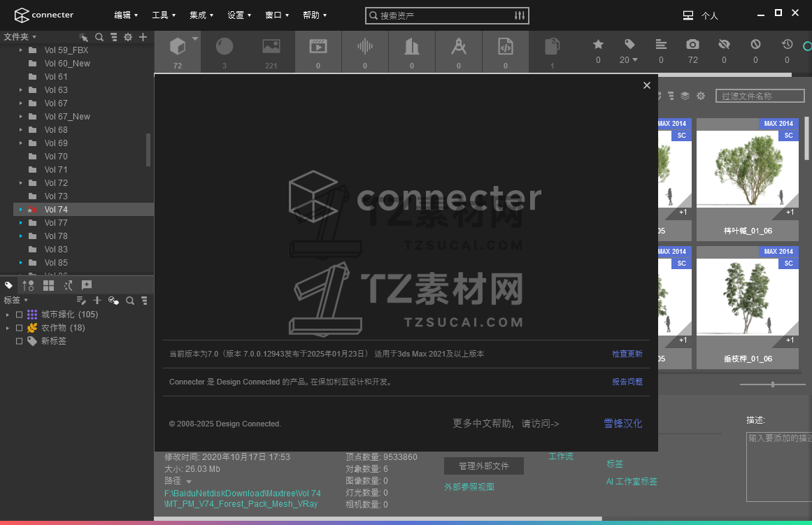Click pick-folder cursor icon in folders header
This screenshot has height=525, width=812.
pos(83,37)
